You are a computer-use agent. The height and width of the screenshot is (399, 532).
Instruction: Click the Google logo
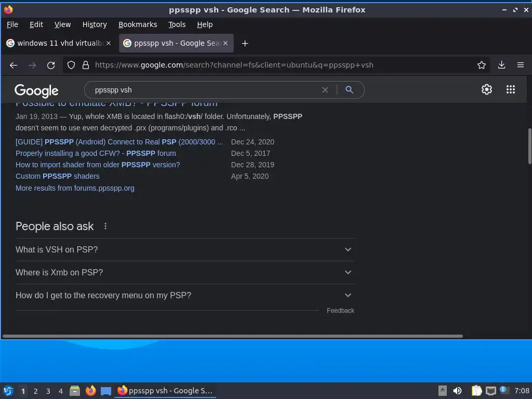tap(36, 90)
